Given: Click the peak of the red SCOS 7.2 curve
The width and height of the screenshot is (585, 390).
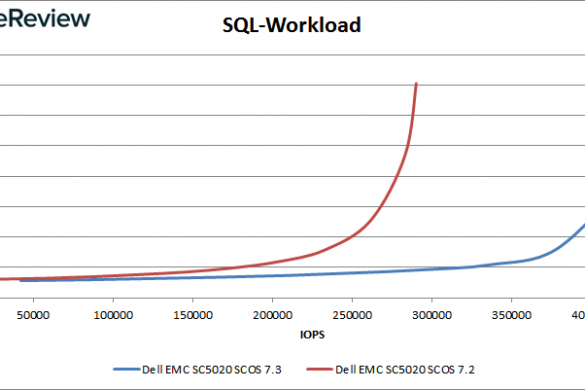Looking at the screenshot, I should (416, 84).
